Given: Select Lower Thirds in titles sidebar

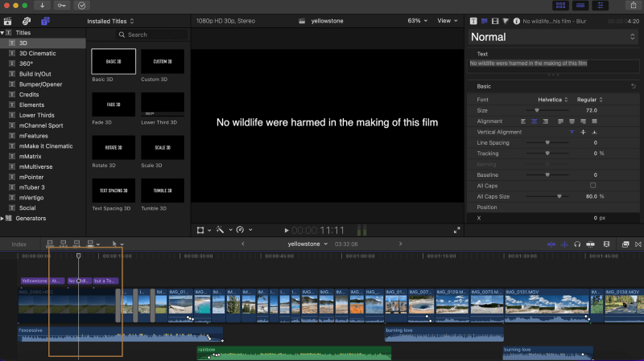Looking at the screenshot, I should point(37,115).
